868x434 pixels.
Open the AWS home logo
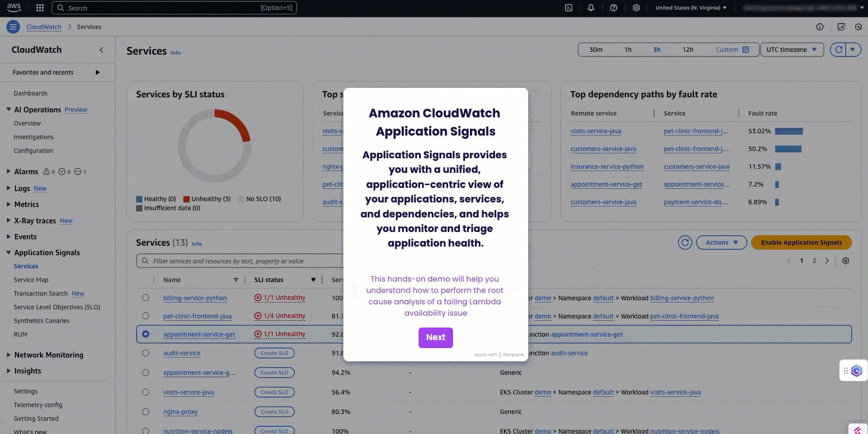[x=14, y=7]
